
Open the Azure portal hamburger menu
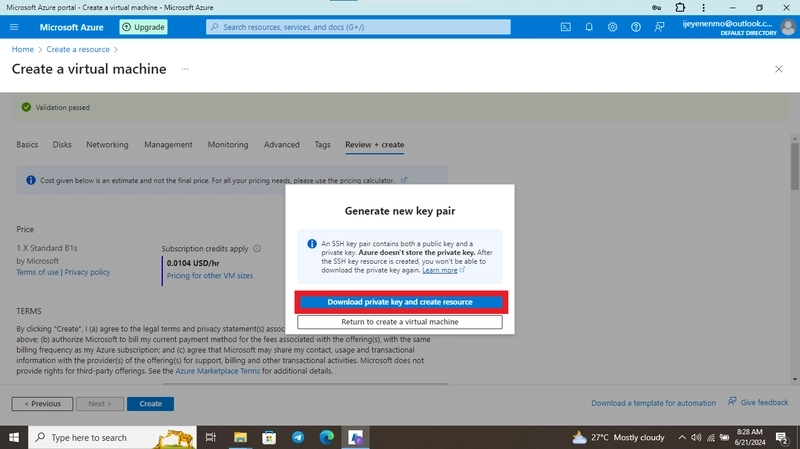tap(14, 27)
